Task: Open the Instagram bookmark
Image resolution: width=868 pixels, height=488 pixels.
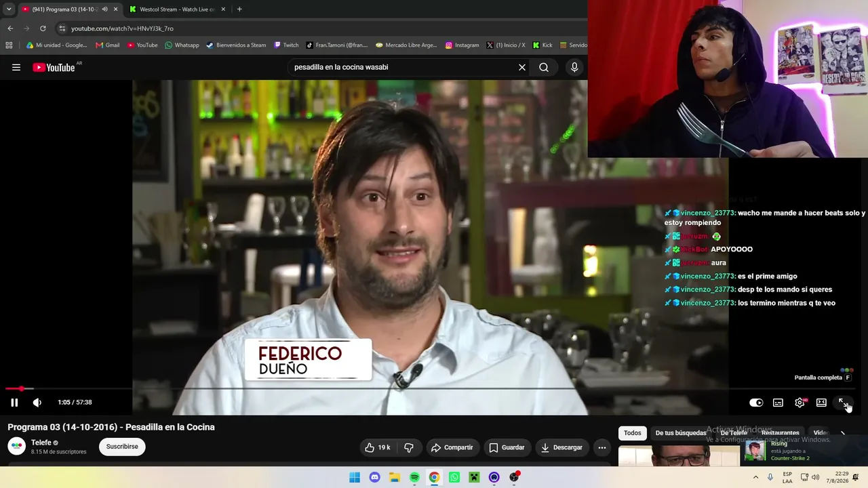Action: [x=462, y=45]
